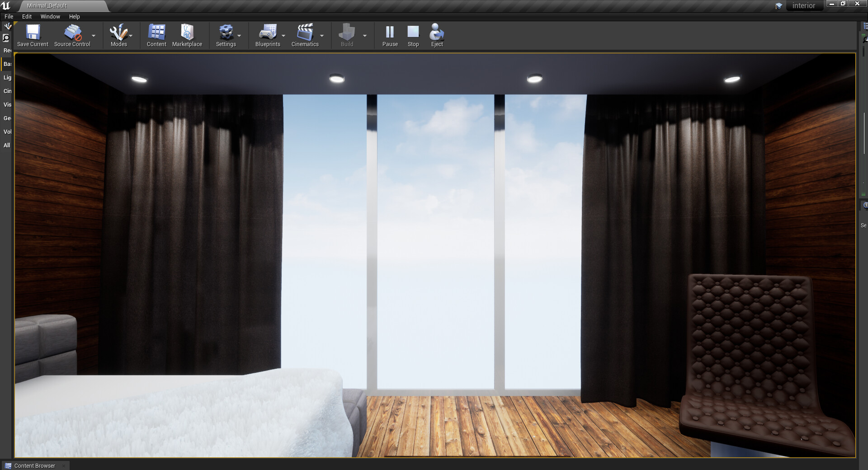
Task: Click the Modes toolbar icon
Action: pyautogui.click(x=118, y=33)
